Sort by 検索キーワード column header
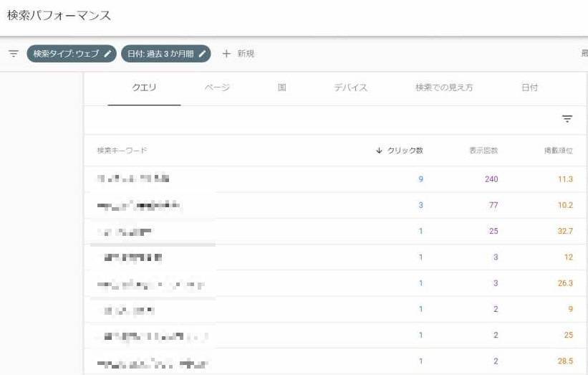The height and width of the screenshot is (375, 588). [x=122, y=151]
